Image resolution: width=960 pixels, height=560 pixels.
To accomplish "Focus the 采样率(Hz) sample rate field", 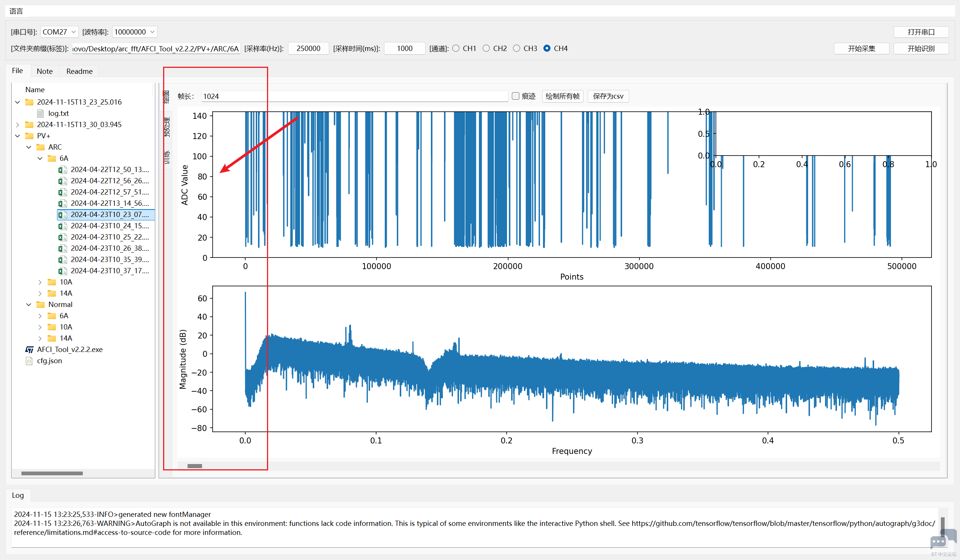I will [x=308, y=49].
